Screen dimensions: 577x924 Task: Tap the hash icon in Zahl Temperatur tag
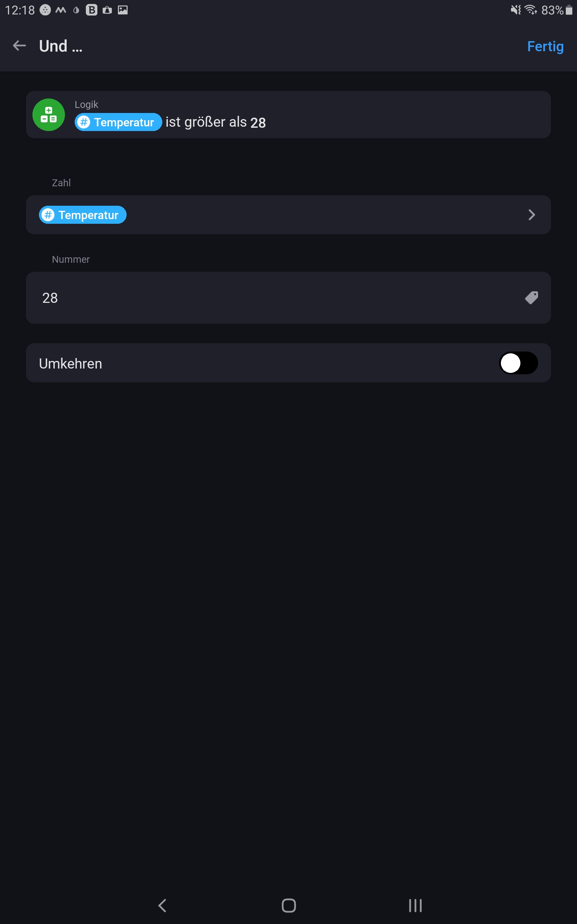(x=48, y=215)
